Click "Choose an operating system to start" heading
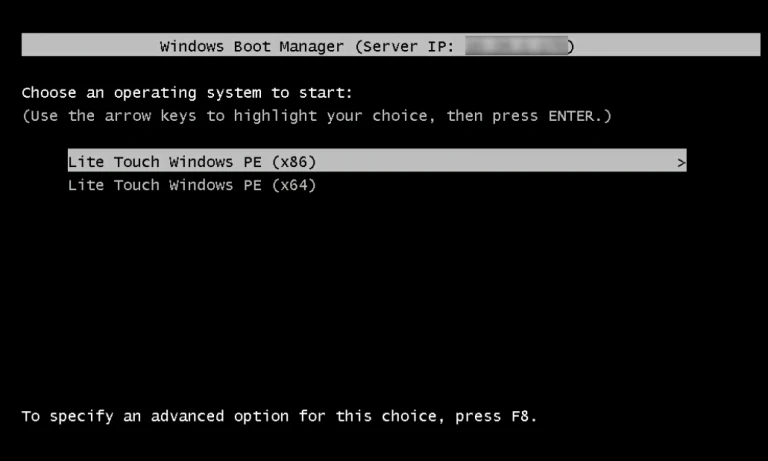The width and height of the screenshot is (768, 461). 187,93
